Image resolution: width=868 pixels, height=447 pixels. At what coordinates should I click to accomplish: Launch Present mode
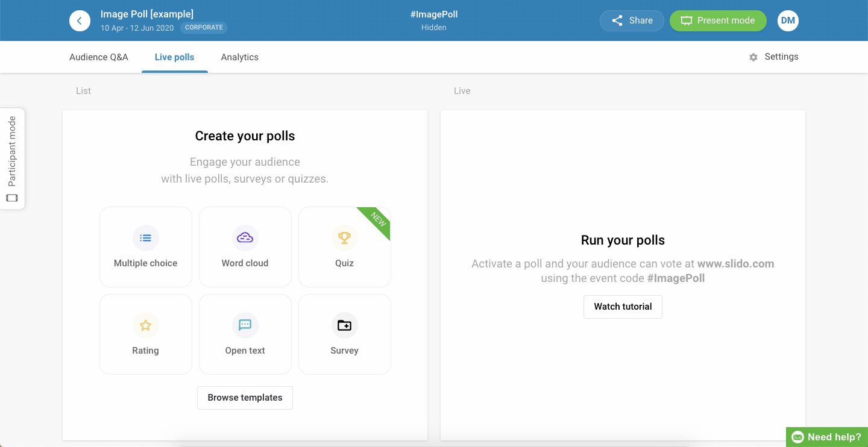(x=718, y=20)
